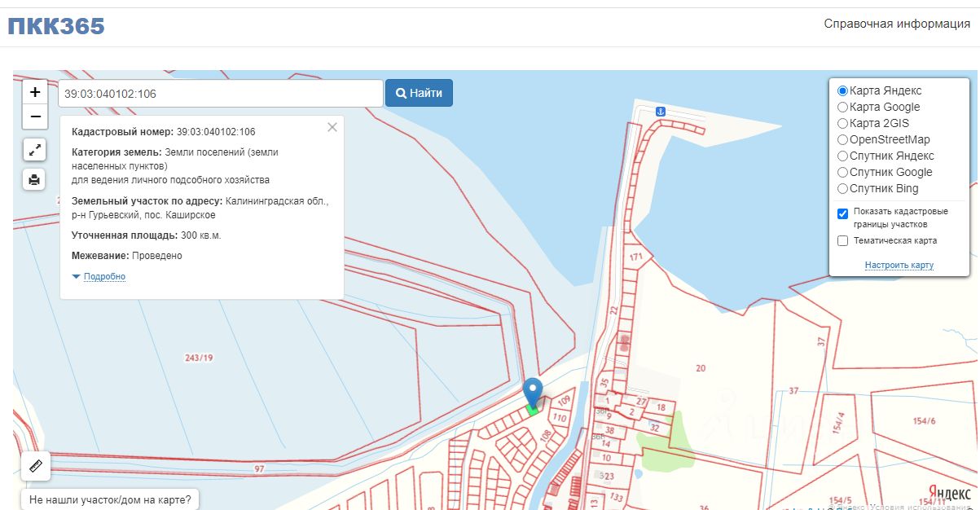980x510 pixels.
Task: Enable Тематическая карта checkbox
Action: tap(843, 241)
